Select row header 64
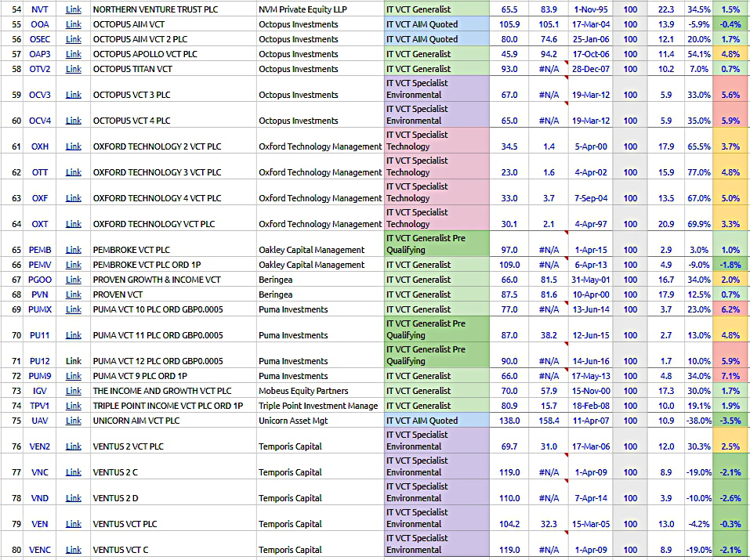The height and width of the screenshot is (560, 750). click(x=12, y=218)
